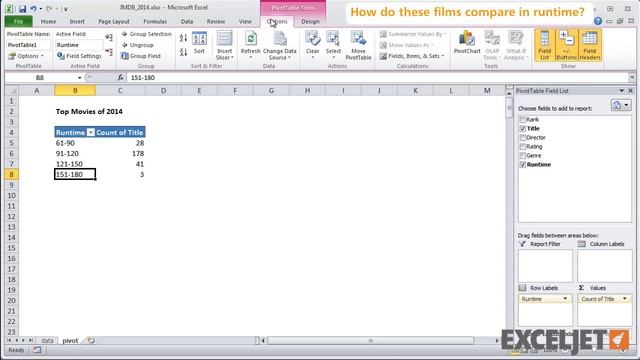Image resolution: width=640 pixels, height=360 pixels.
Task: Click Excel Help question mark icon
Action: (598, 21)
